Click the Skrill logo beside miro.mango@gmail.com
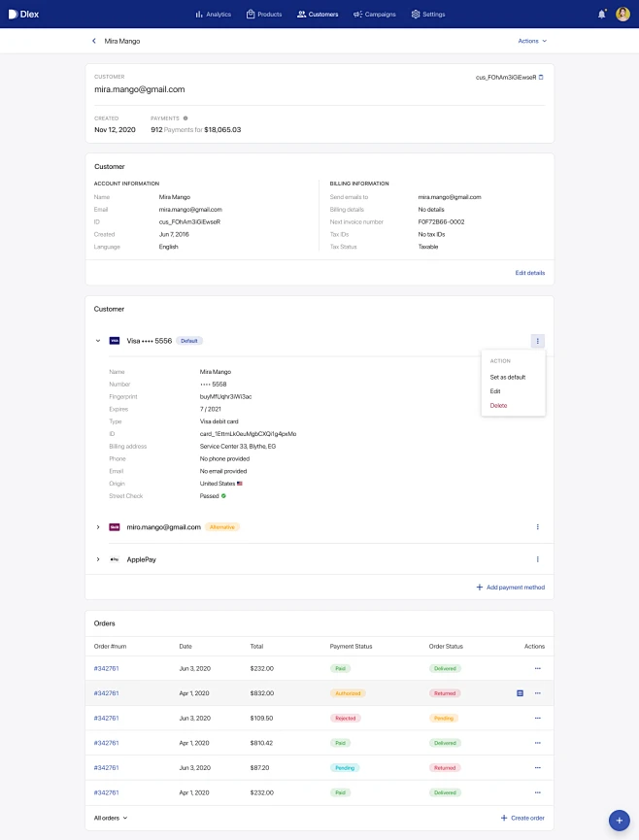 (114, 527)
